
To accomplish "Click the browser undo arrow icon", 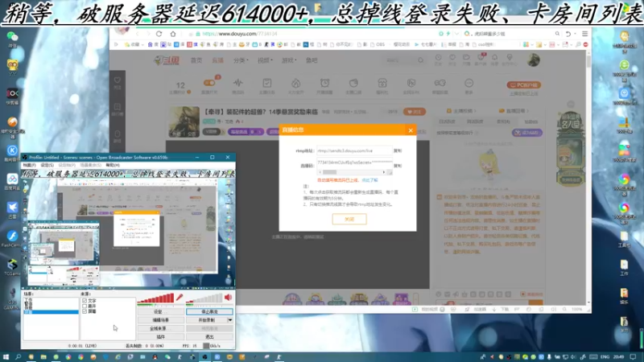I will click(x=568, y=34).
